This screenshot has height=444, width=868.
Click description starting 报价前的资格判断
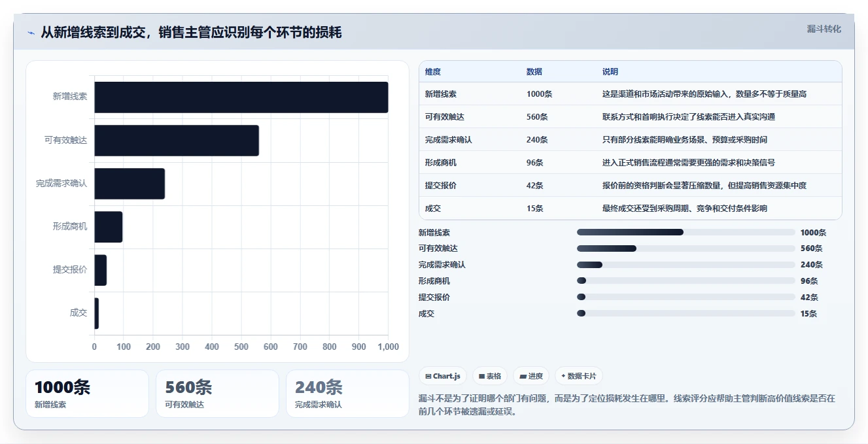click(704, 186)
